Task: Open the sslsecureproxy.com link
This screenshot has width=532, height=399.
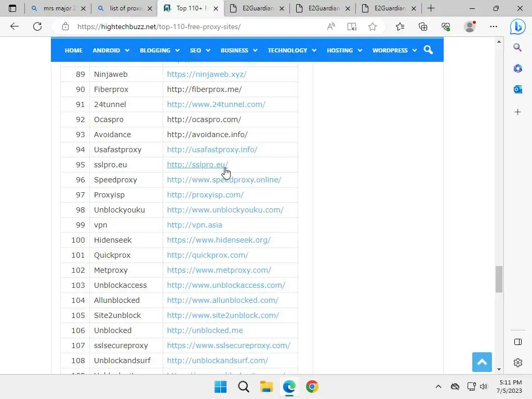Action: [x=229, y=345]
